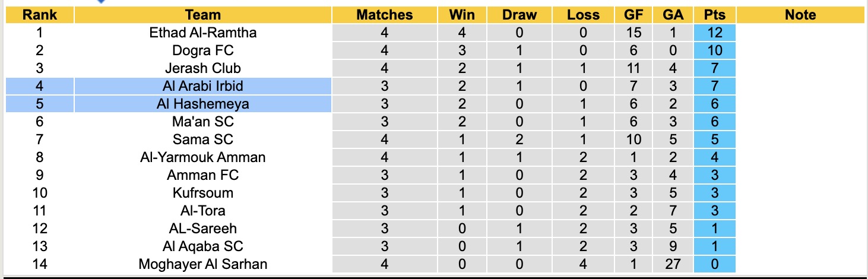Open the Ma'an SC team link
868x279 pixels.
[x=202, y=122]
